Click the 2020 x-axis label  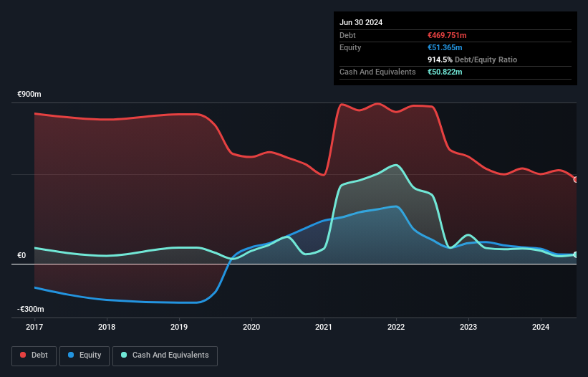(x=251, y=327)
